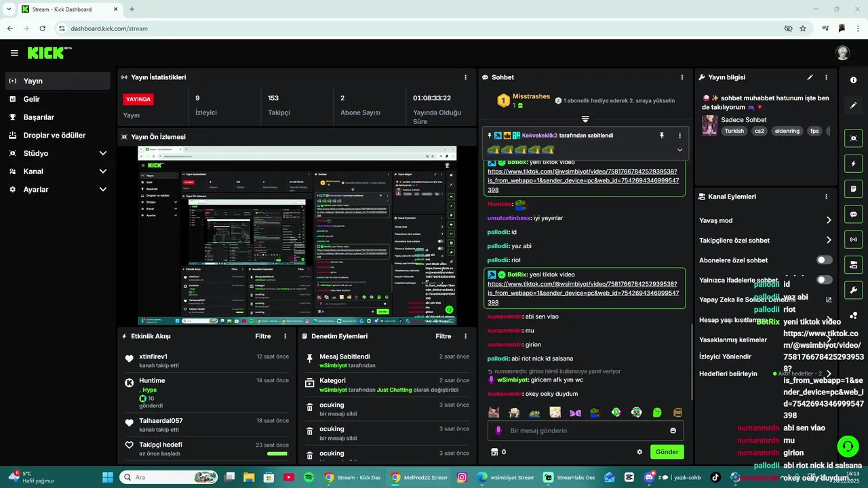This screenshot has width=868, height=488.
Task: Click the Bir mesaj gönderin input field
Action: 586,430
